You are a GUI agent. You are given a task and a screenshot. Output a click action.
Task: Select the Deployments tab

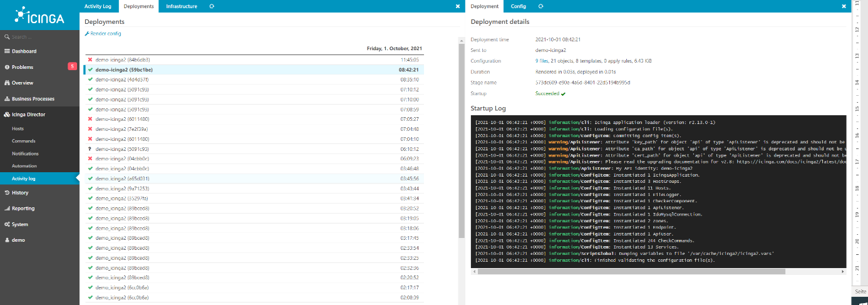pyautogui.click(x=139, y=6)
